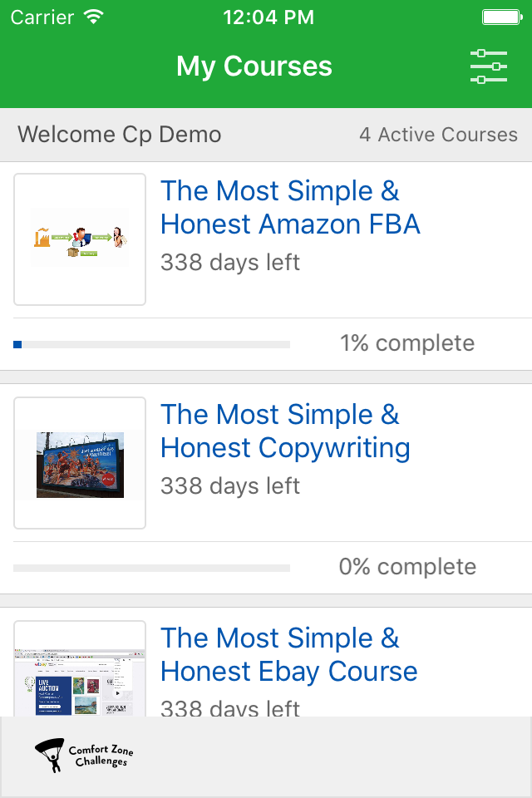Screen dimensions: 532x798
Task: Tap the Copywriting course progress bar
Action: pyautogui.click(x=152, y=568)
